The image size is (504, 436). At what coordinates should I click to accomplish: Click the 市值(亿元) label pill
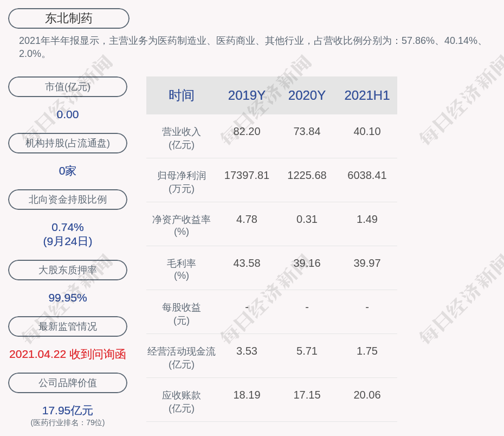point(68,87)
